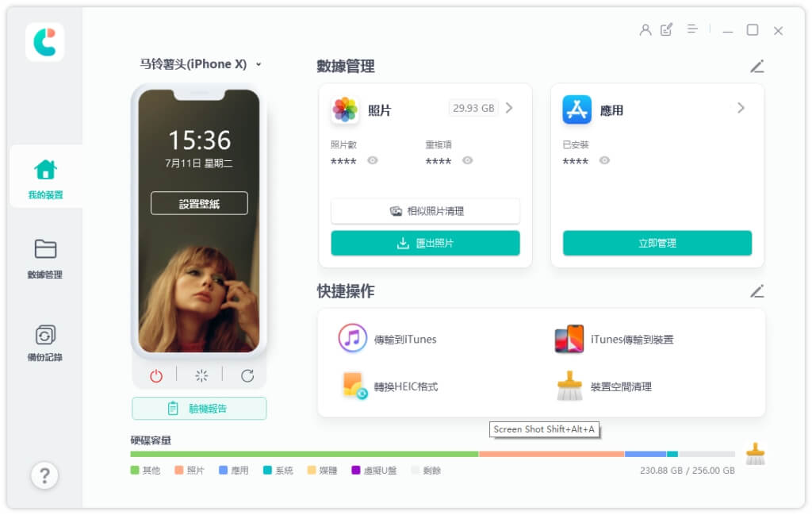The width and height of the screenshot is (812, 515).
Task: Click the purple 虛擬U盤 legend swatch
Action: (x=356, y=470)
